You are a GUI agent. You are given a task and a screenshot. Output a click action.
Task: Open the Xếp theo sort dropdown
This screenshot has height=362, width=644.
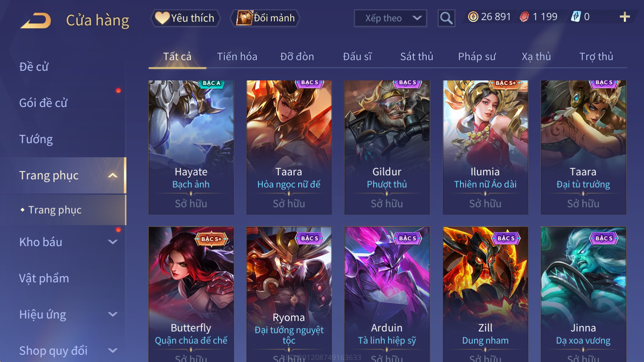pyautogui.click(x=390, y=18)
